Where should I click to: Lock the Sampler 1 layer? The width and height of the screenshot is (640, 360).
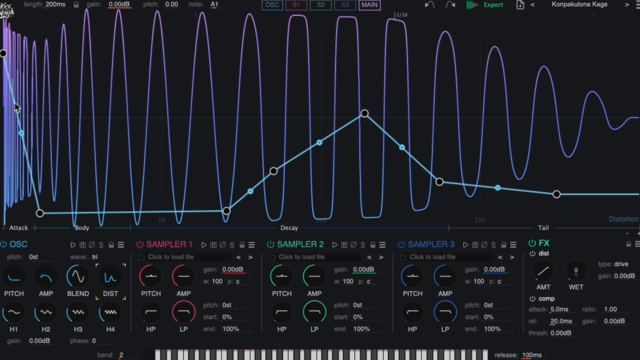242,245
